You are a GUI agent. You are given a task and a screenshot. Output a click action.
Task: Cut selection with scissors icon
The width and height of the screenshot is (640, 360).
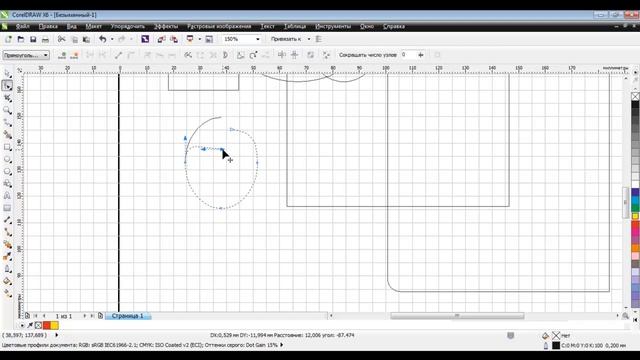click(61, 39)
